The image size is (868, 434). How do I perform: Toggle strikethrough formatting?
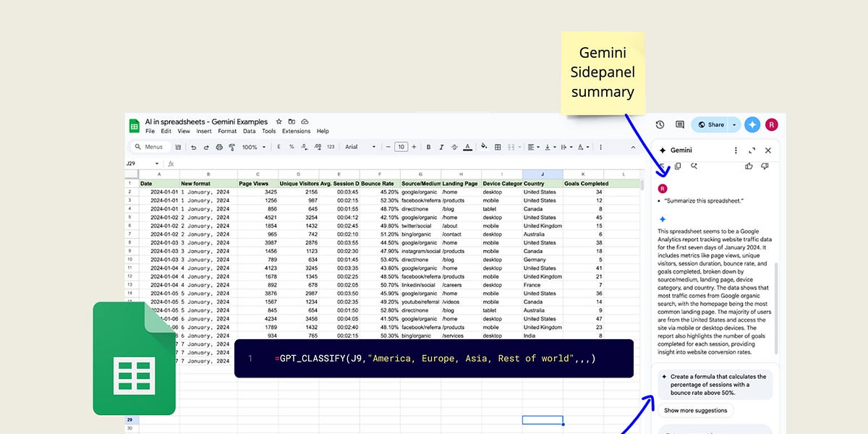click(454, 146)
